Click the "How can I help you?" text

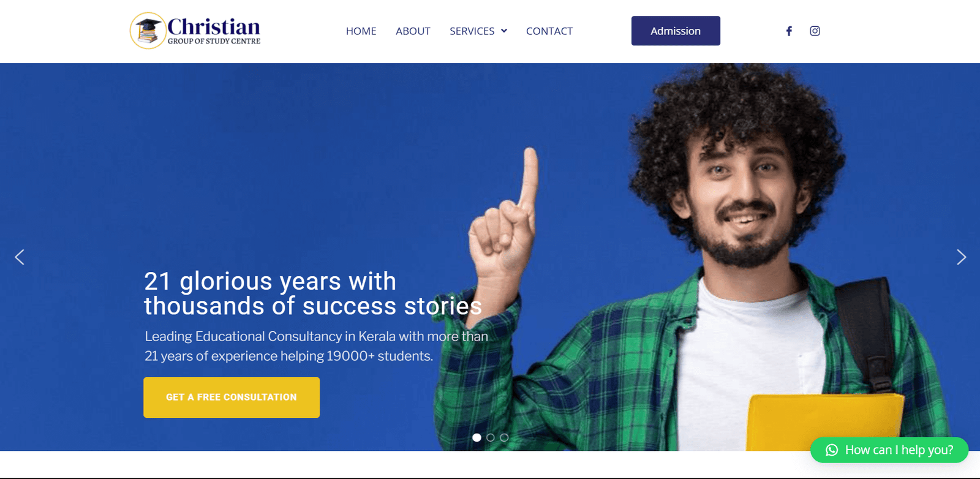[899, 450]
